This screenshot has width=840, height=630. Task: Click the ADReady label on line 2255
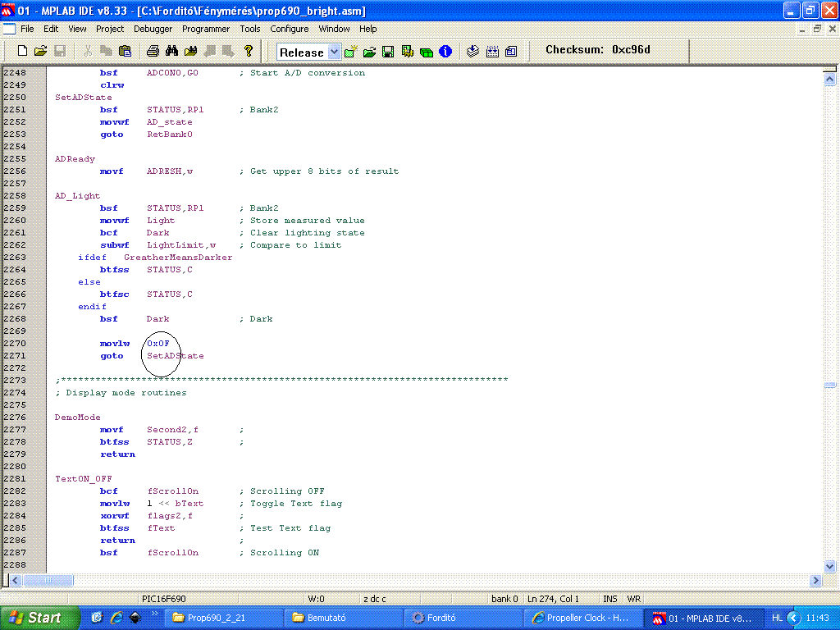(75, 159)
